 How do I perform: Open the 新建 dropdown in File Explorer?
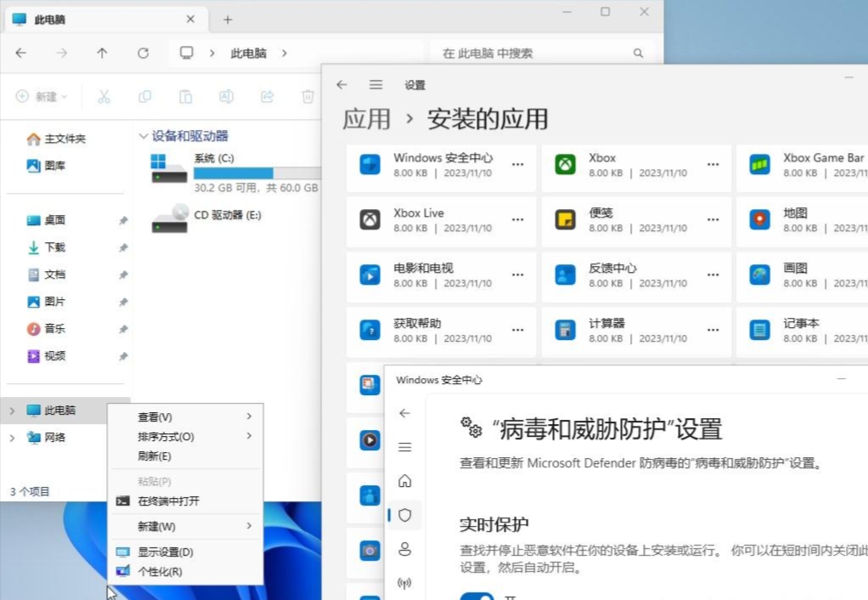click(40, 96)
